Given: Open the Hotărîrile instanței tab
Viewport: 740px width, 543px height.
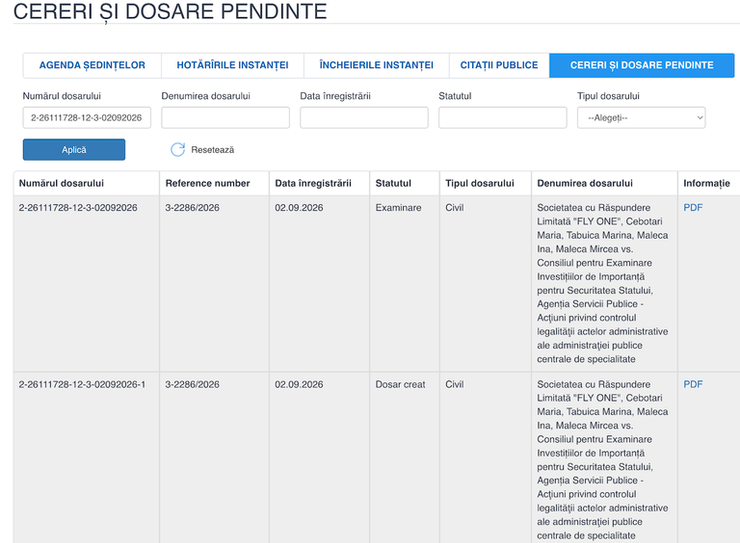Looking at the screenshot, I should click(x=232, y=65).
